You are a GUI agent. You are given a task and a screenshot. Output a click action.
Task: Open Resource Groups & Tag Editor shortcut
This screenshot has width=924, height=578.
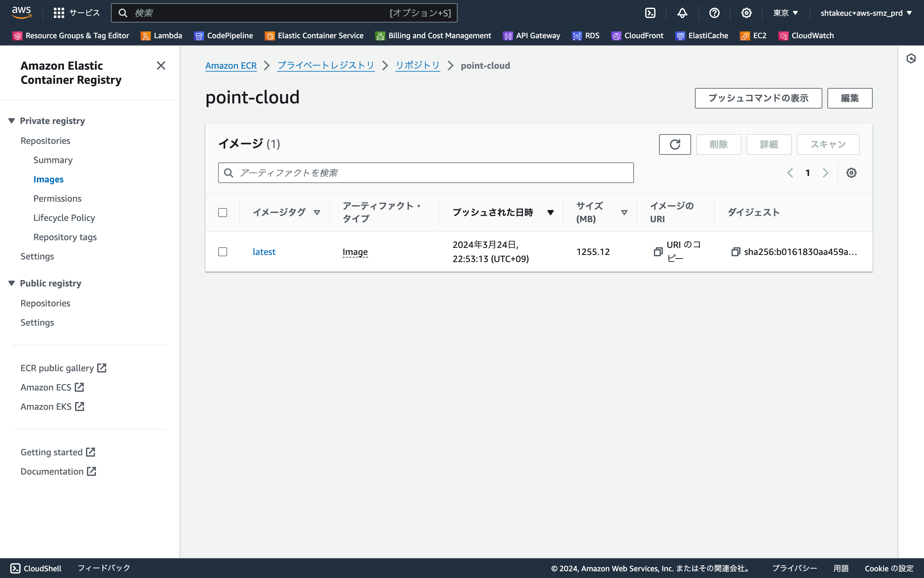[x=71, y=36]
